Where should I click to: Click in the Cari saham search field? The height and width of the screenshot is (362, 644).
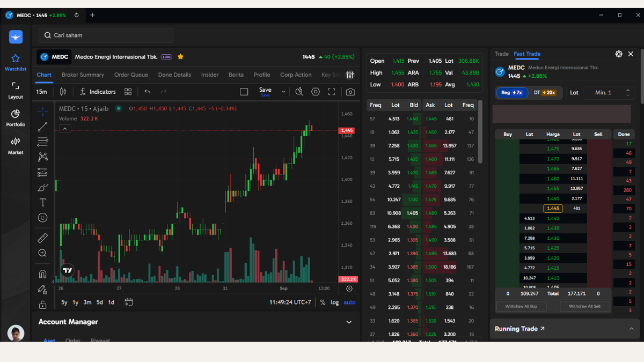click(106, 35)
